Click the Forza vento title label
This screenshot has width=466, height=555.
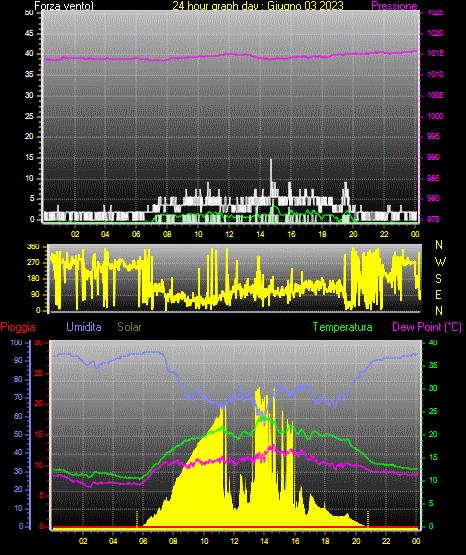pos(64,6)
